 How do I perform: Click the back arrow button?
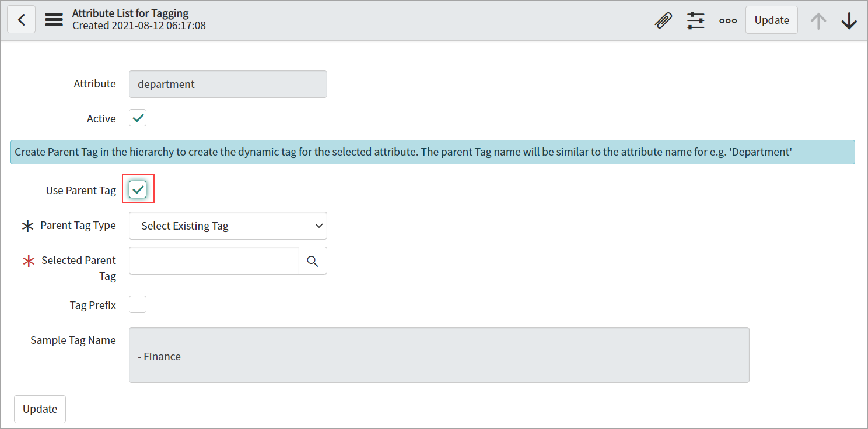pyautogui.click(x=21, y=20)
